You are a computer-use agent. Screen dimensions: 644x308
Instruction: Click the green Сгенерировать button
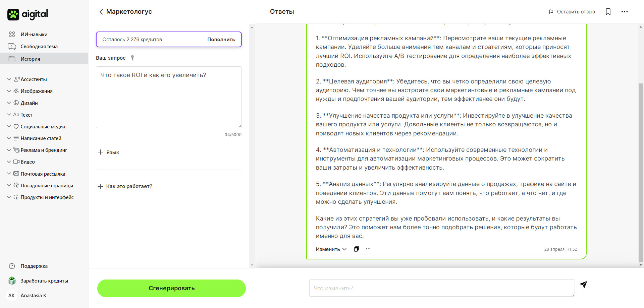coord(171,288)
